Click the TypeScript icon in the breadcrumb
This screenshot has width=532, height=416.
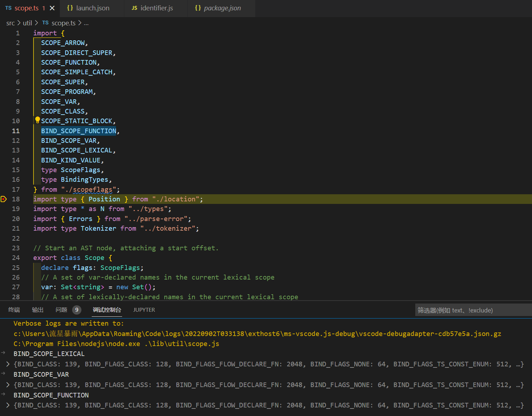pyautogui.click(x=45, y=23)
